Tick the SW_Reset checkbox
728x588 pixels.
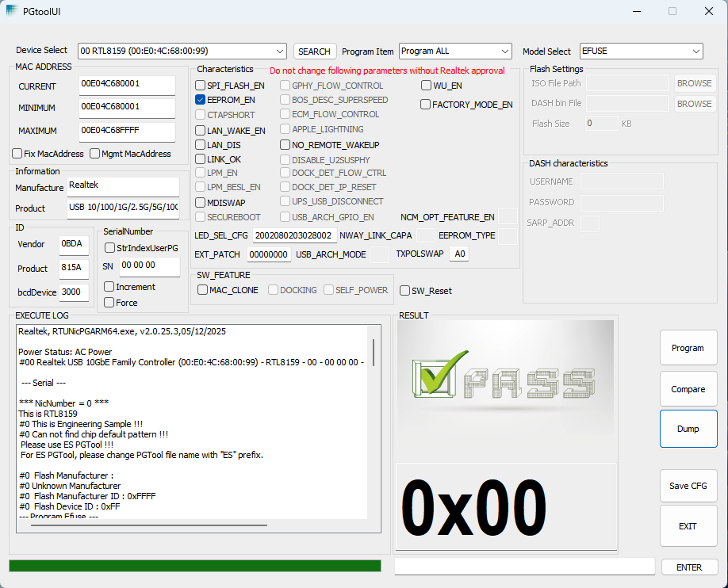405,291
